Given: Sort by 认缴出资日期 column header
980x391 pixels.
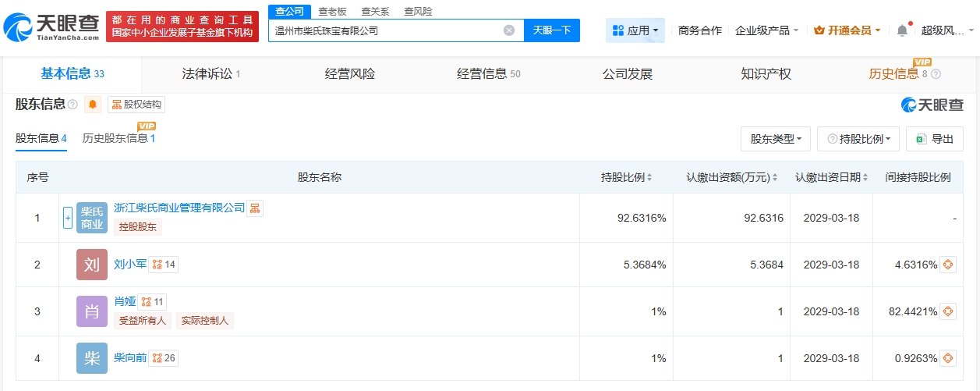Looking at the screenshot, I should [x=831, y=178].
